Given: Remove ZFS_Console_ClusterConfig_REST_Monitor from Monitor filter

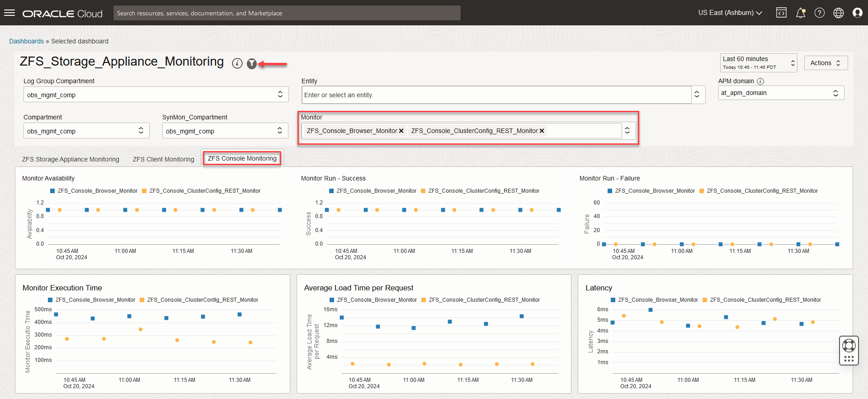Looking at the screenshot, I should (x=542, y=131).
